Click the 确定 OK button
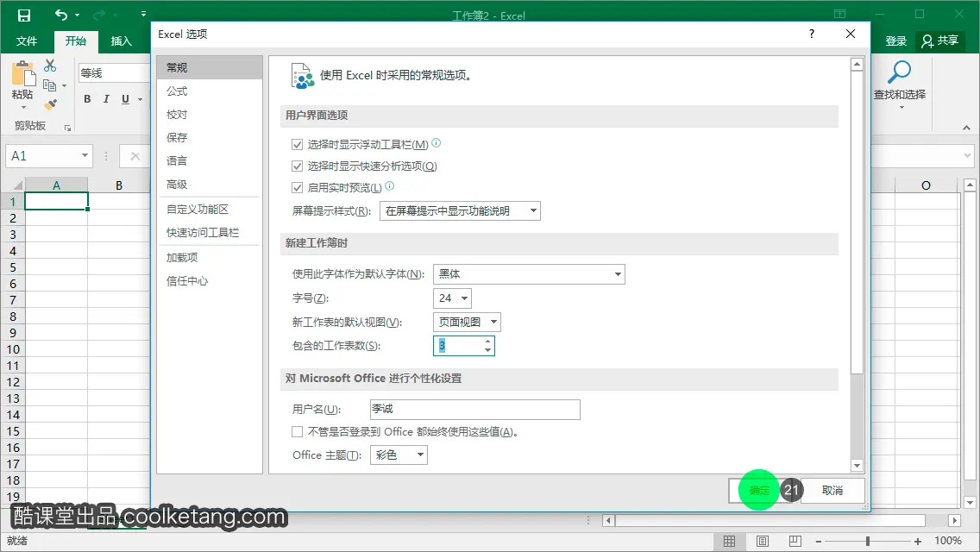This screenshot has width=980, height=552. [x=760, y=491]
